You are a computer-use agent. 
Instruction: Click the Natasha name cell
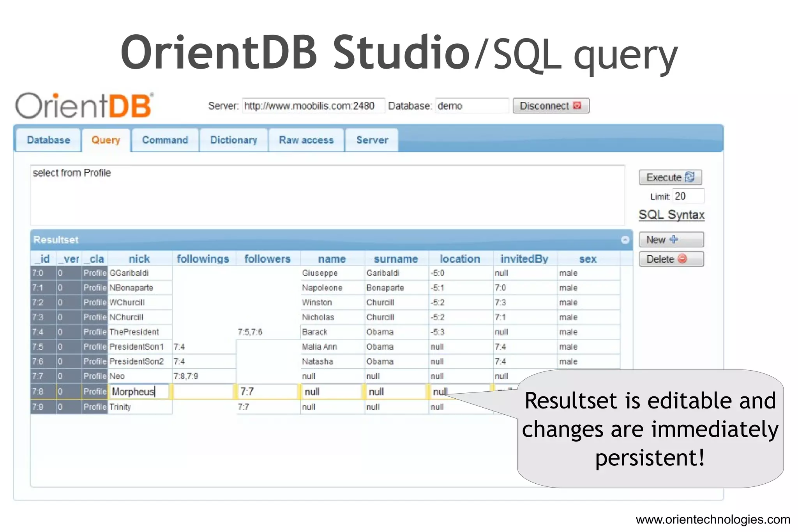click(332, 361)
